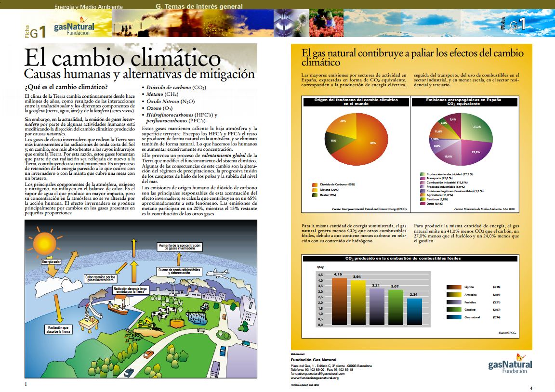
Task: Click the yellow offshore oil platform in the illustration
Action: point(89,318)
